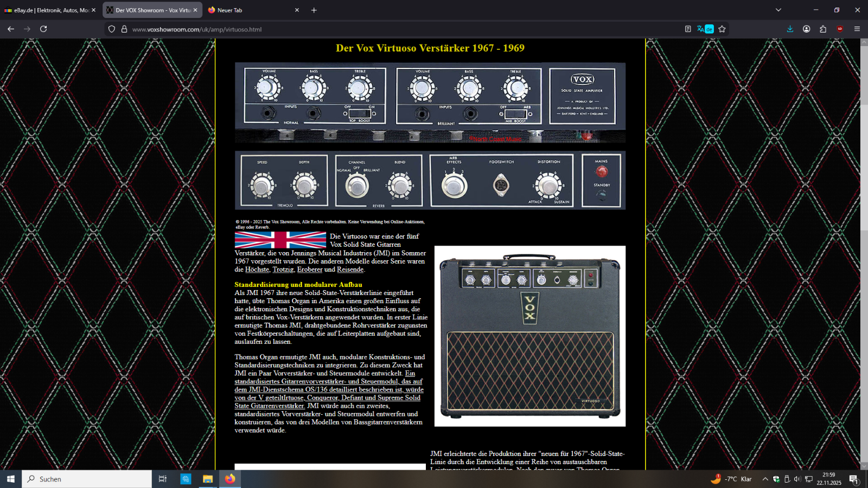868x488 pixels.
Task: Open the Trotzig link
Action: point(283,269)
